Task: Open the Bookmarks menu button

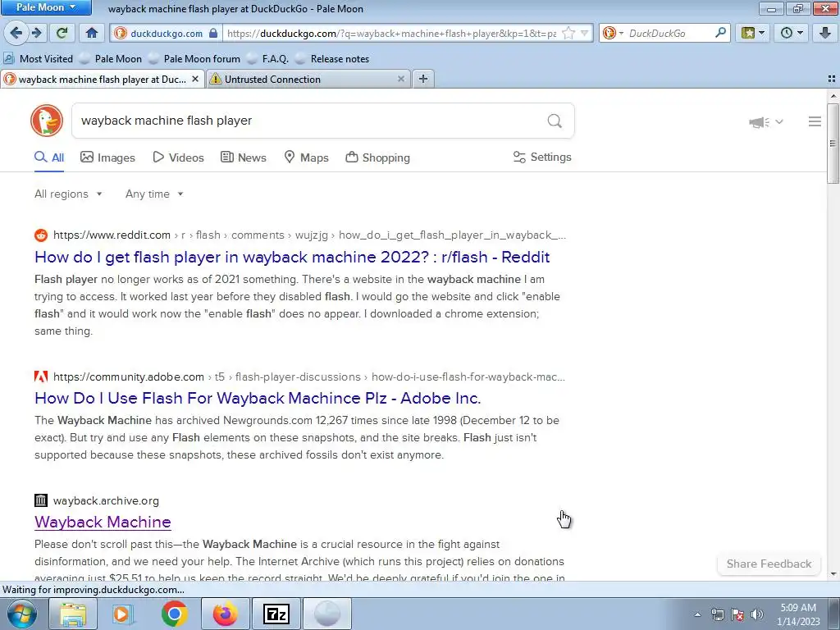Action: 753,33
